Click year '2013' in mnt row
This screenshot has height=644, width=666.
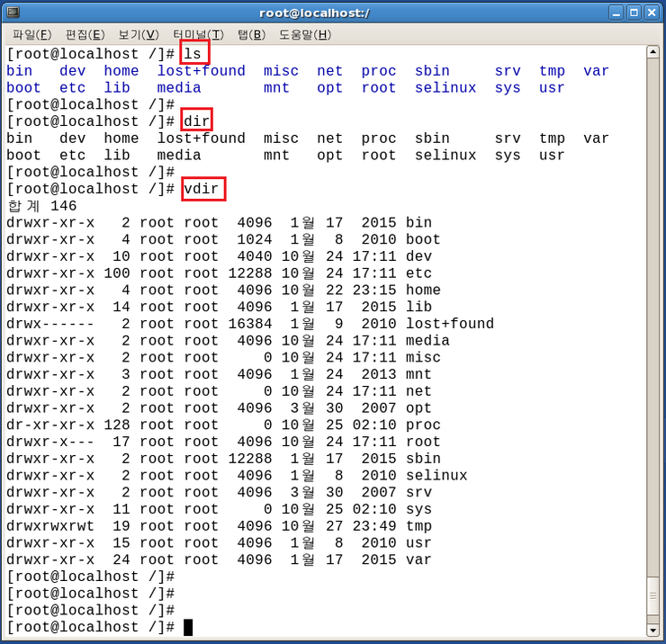pyautogui.click(x=379, y=374)
